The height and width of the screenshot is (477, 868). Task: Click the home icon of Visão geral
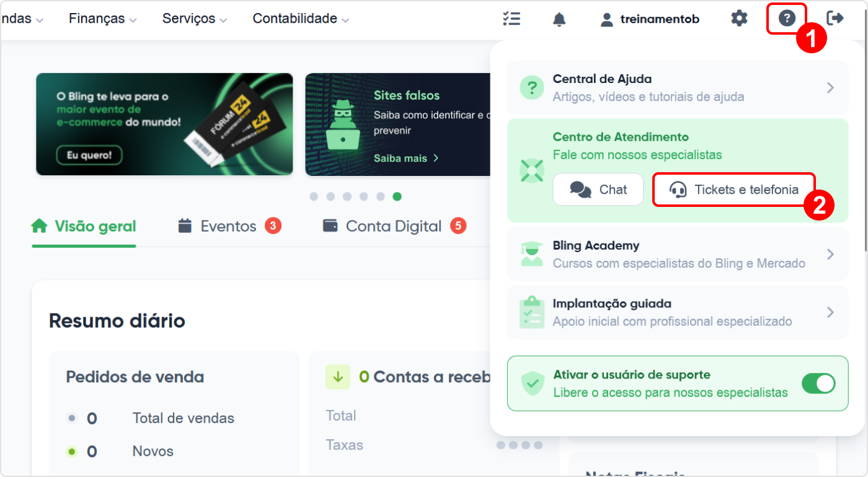click(x=39, y=226)
